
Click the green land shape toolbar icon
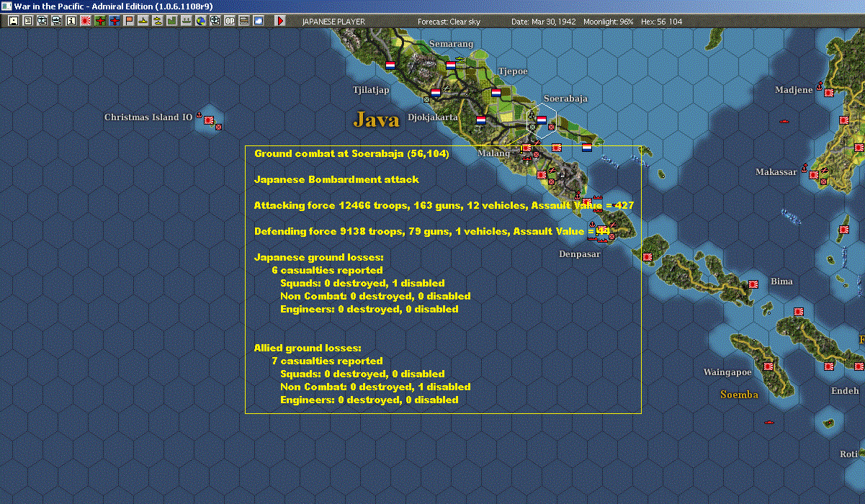pyautogui.click(x=172, y=21)
